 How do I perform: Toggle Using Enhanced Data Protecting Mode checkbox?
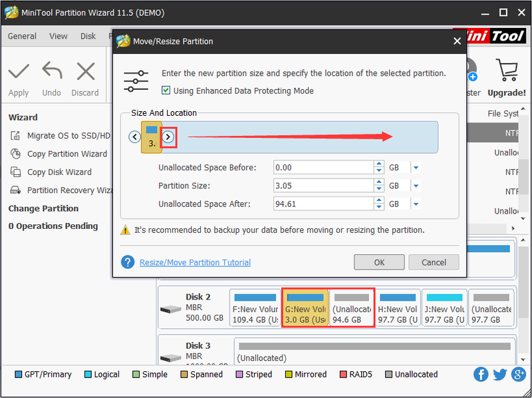[x=166, y=91]
